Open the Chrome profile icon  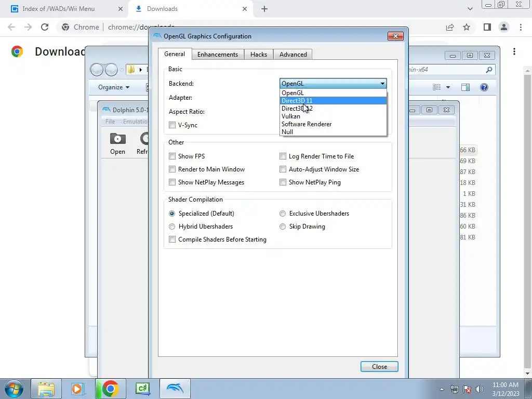pyautogui.click(x=504, y=27)
